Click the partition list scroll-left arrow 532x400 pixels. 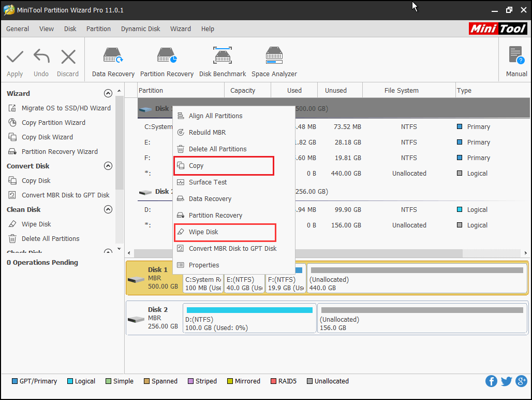(129, 253)
